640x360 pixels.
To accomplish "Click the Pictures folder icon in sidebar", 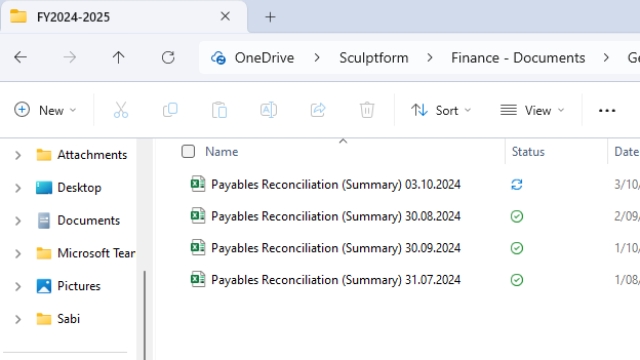I will (44, 286).
